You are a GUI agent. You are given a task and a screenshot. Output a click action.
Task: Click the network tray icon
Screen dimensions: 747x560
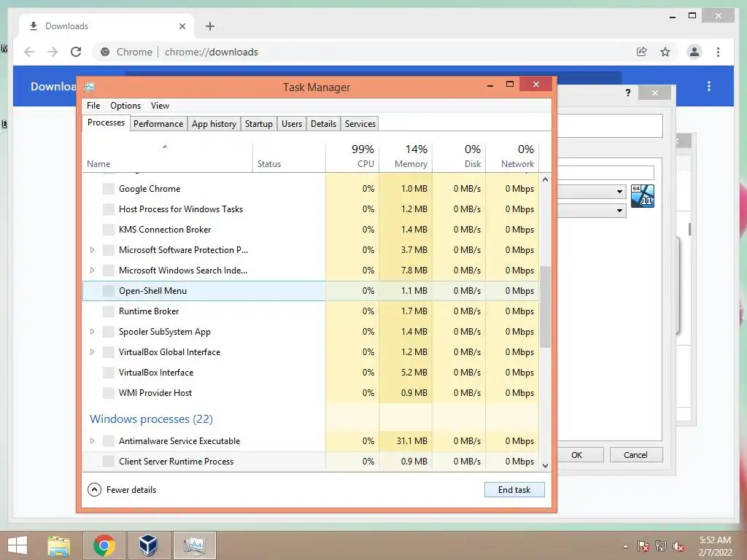click(x=661, y=546)
